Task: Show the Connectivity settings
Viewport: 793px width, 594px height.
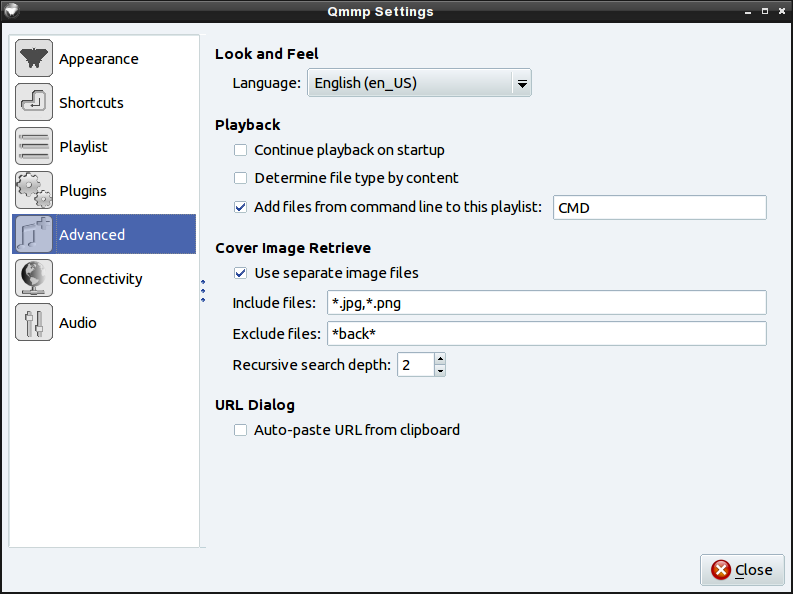Action: (x=104, y=278)
